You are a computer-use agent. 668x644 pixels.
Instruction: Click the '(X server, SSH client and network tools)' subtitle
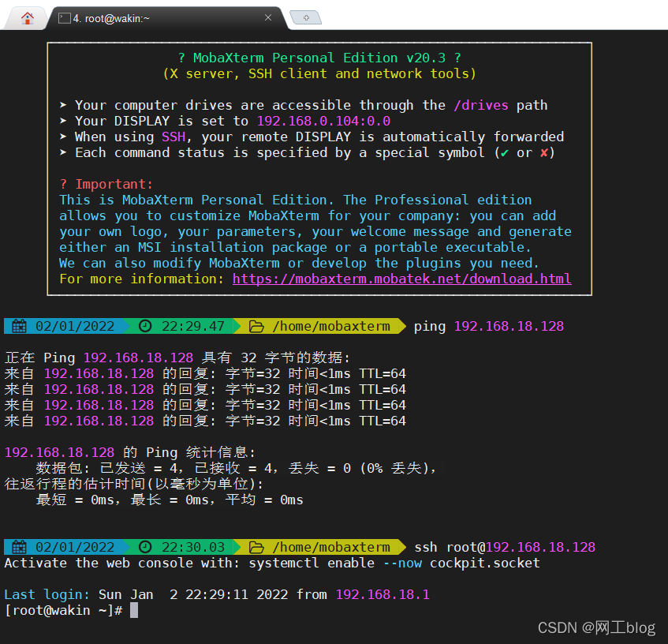click(x=319, y=73)
